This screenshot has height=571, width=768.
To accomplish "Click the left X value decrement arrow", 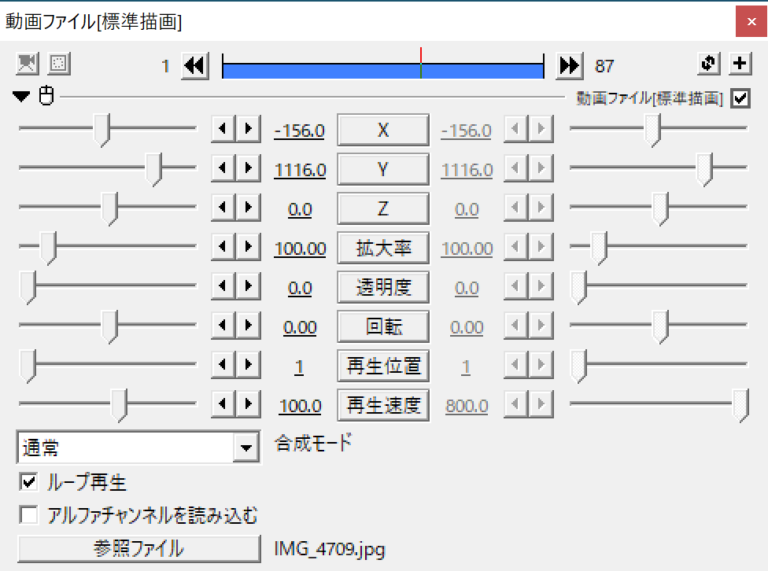I will point(223,131).
